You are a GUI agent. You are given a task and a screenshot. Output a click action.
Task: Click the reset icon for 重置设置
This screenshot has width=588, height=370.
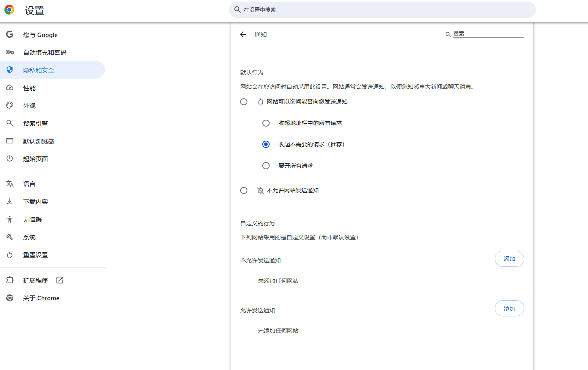tap(10, 255)
